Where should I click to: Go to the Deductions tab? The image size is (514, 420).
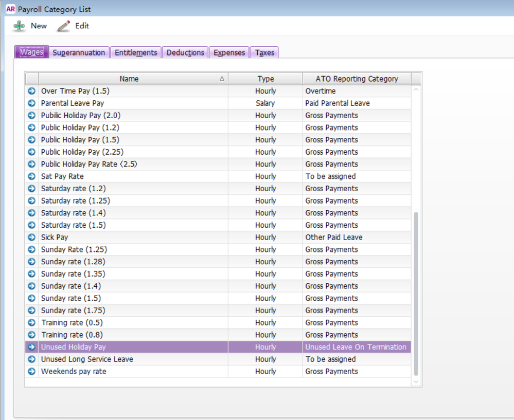tap(185, 52)
